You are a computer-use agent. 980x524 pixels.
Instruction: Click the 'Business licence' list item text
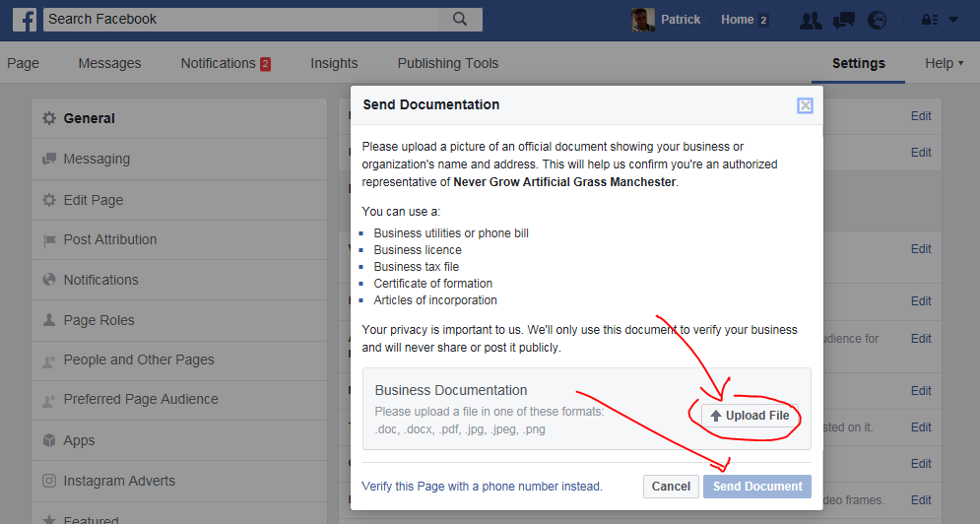click(418, 250)
